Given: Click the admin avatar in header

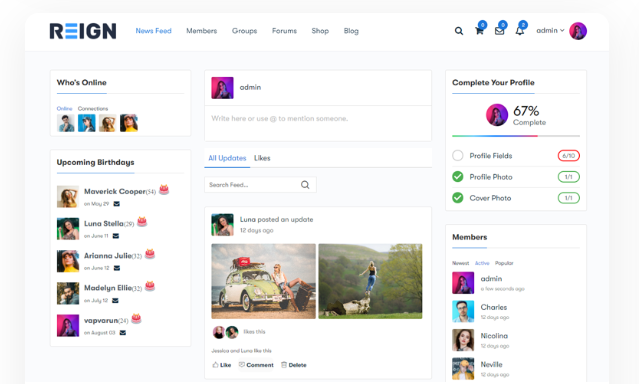Looking at the screenshot, I should [x=578, y=31].
